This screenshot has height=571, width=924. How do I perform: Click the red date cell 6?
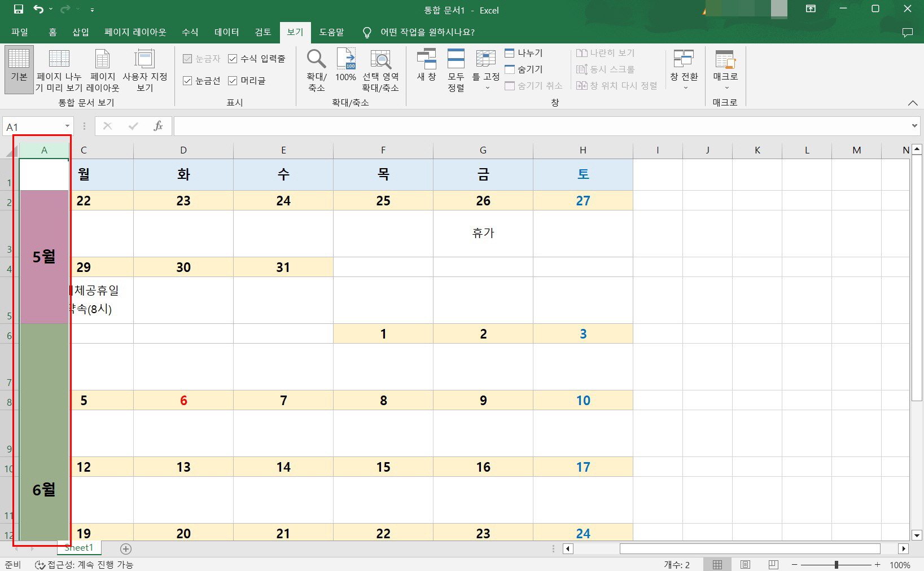point(183,400)
